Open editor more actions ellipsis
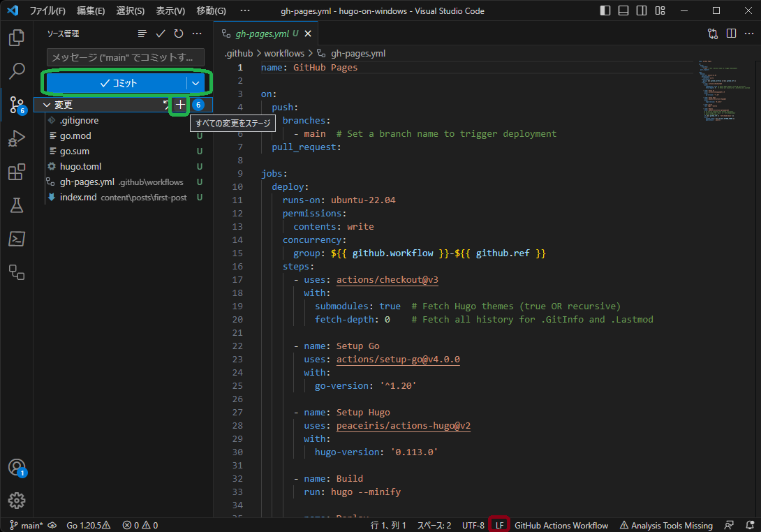Screen dimensions: 761x532 coord(749,34)
